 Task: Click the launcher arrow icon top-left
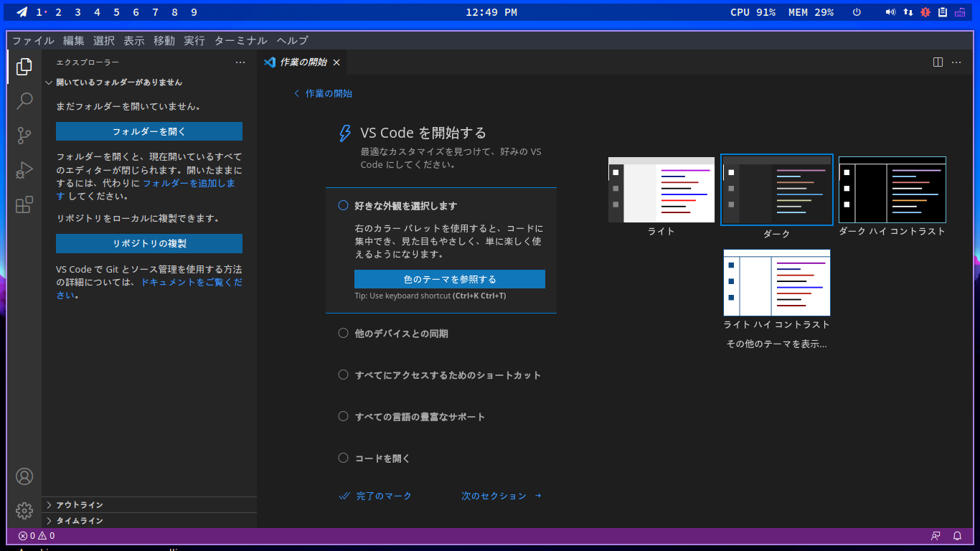pyautogui.click(x=22, y=12)
